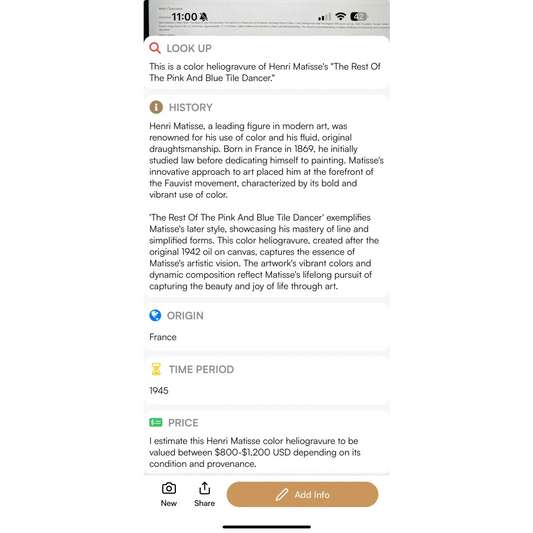Tap the France origin value
The width and height of the screenshot is (533, 533).
163,337
